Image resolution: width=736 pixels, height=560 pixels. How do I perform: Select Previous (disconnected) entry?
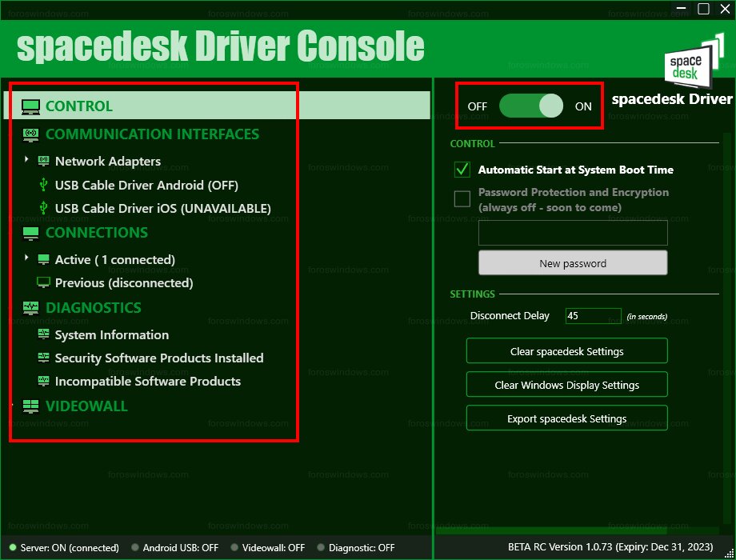(x=124, y=283)
